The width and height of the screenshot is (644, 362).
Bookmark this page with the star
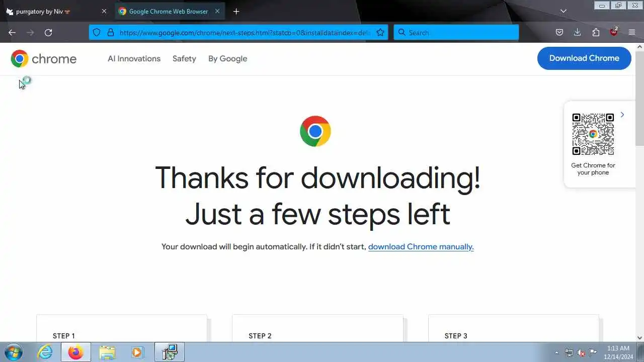380,33
